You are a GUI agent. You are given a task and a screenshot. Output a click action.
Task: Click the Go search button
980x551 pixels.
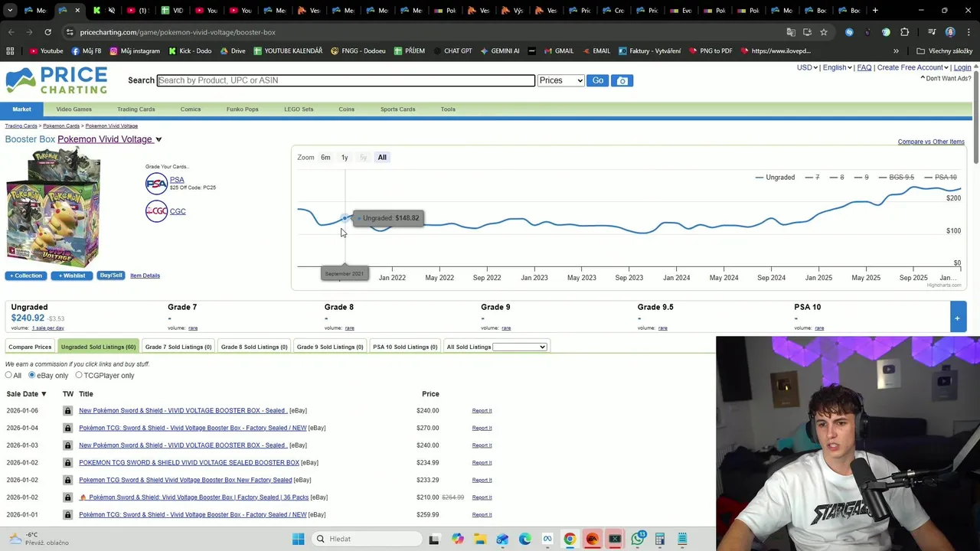click(x=597, y=80)
